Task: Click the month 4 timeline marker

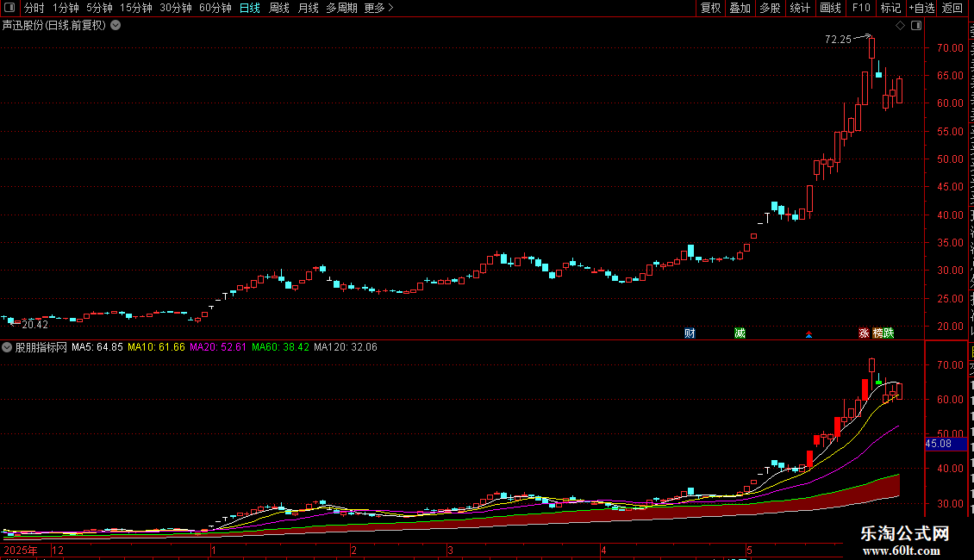Action: pos(603,551)
